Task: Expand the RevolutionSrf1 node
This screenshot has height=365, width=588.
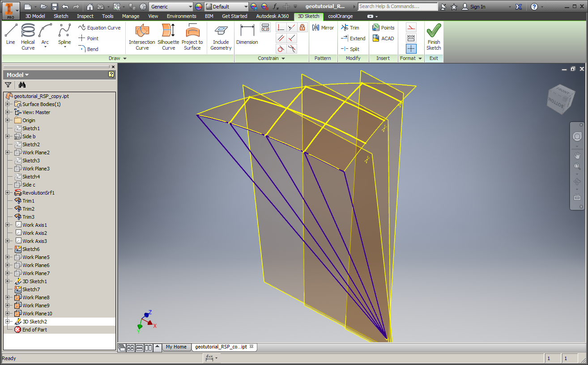Action: click(x=8, y=193)
